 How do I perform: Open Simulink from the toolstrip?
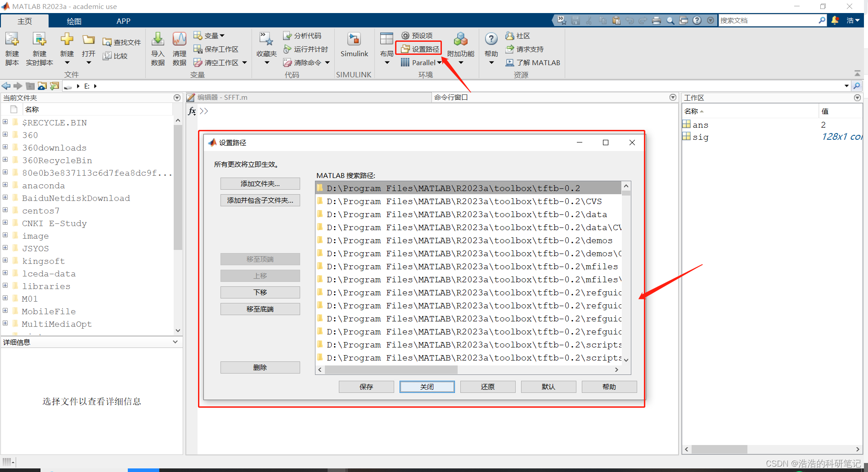coord(354,45)
